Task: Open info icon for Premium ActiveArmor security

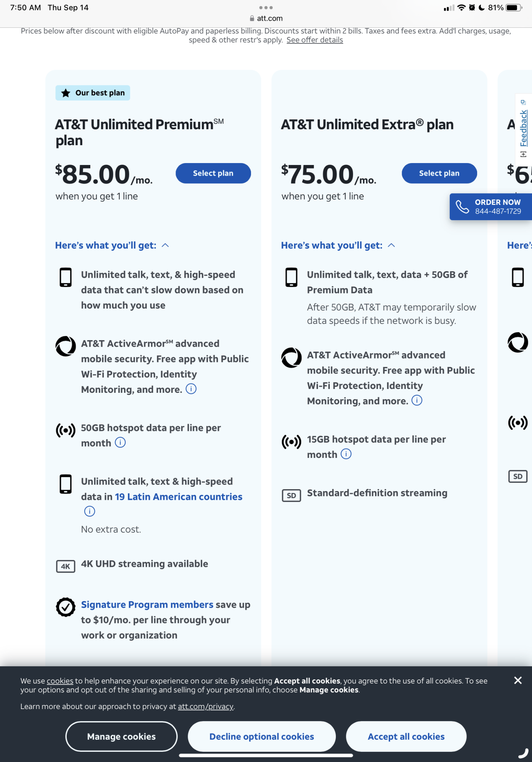Action: pyautogui.click(x=191, y=389)
